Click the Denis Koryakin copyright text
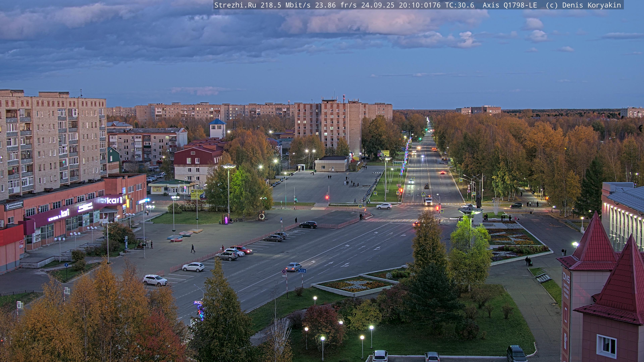The height and width of the screenshot is (362, 644). (x=591, y=5)
